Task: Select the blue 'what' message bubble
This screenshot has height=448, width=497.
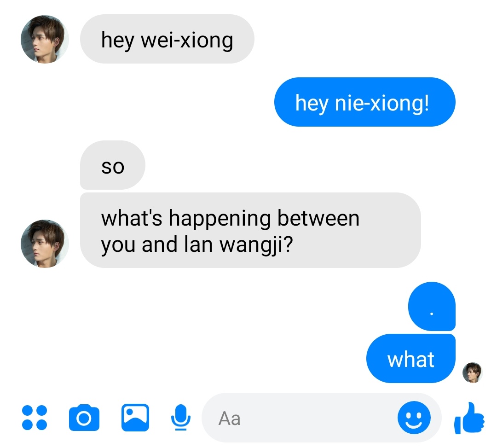Action: pos(411,358)
